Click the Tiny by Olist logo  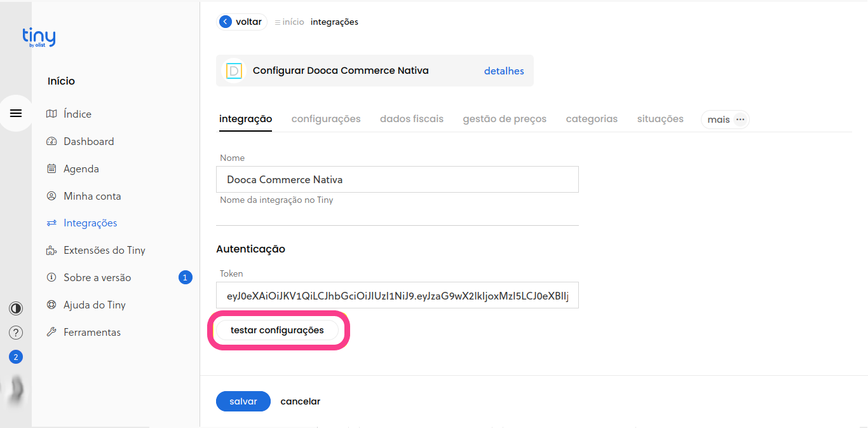39,38
